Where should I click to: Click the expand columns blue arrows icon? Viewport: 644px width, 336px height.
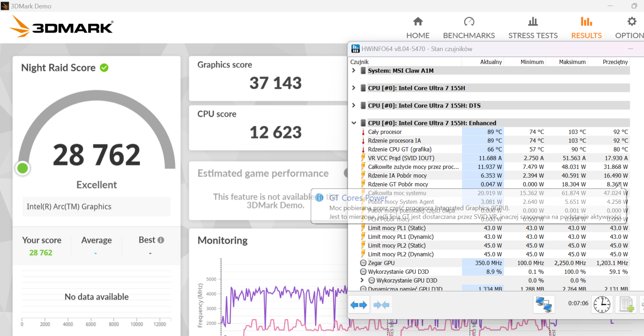click(x=359, y=305)
